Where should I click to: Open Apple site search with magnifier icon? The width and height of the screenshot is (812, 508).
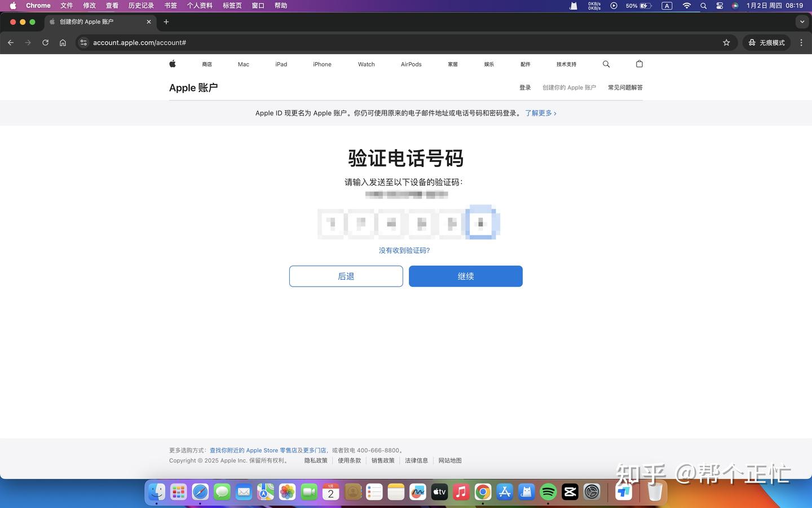tap(606, 64)
